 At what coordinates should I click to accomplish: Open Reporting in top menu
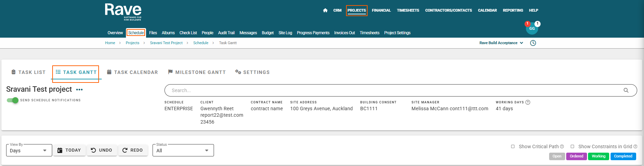513,10
